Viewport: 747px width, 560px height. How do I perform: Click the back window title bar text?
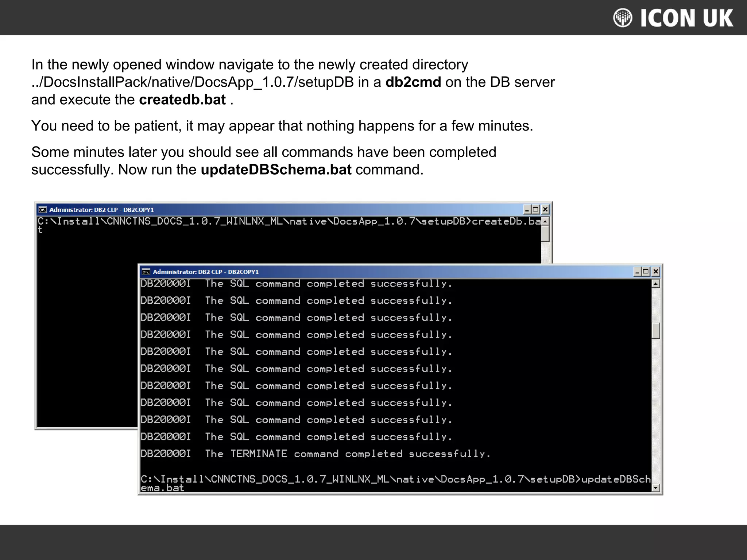click(x=102, y=210)
